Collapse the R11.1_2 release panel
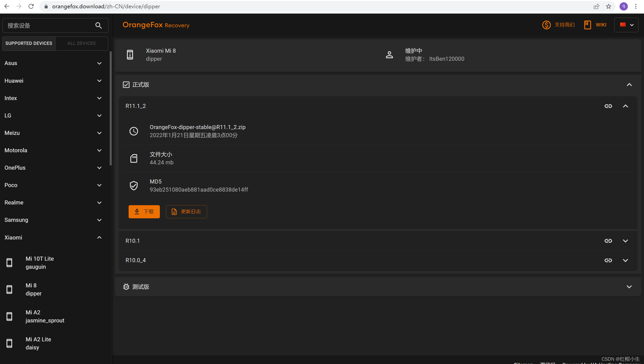Image resolution: width=644 pixels, height=364 pixels. [x=625, y=106]
